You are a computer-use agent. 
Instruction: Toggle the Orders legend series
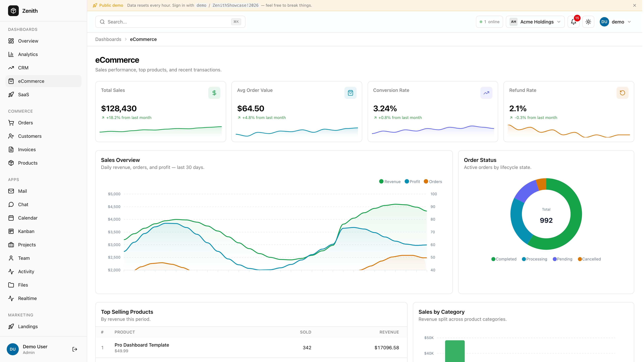(x=433, y=182)
